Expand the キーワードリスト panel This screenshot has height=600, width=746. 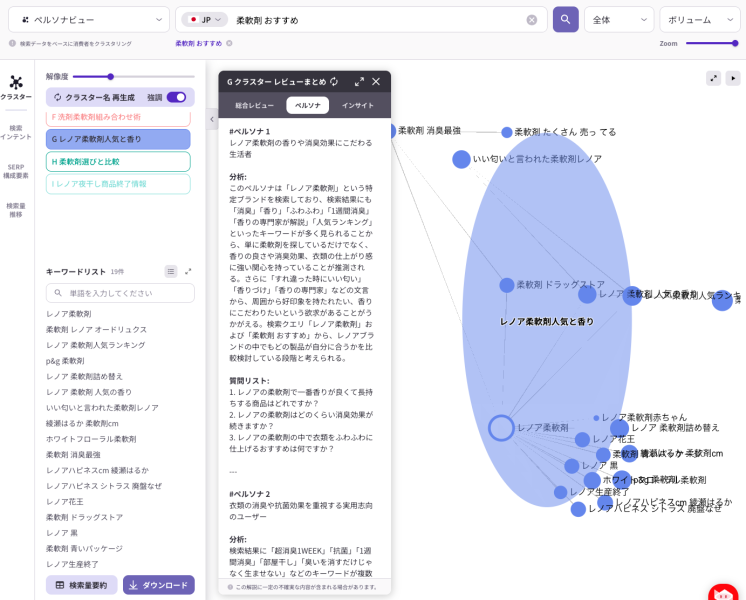click(x=188, y=271)
